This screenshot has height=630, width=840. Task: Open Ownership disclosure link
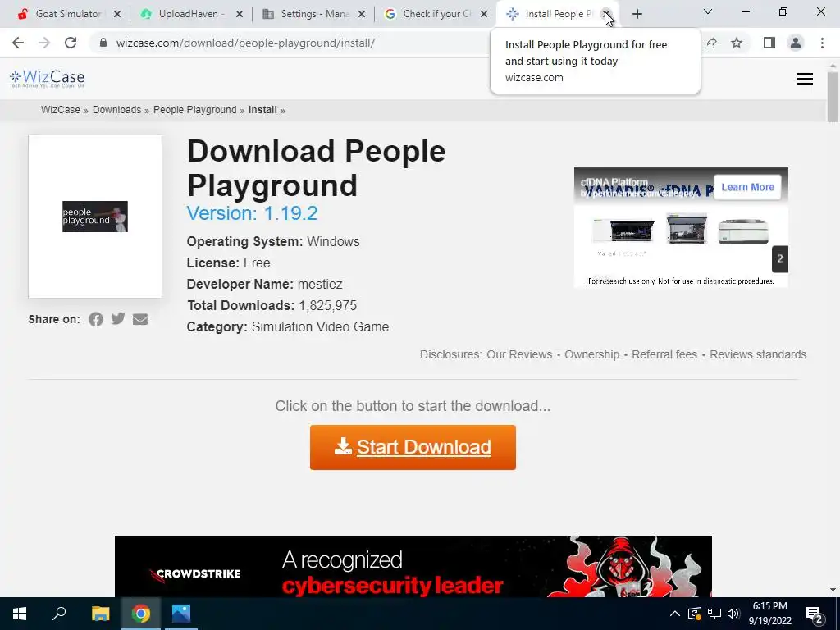[592, 354]
